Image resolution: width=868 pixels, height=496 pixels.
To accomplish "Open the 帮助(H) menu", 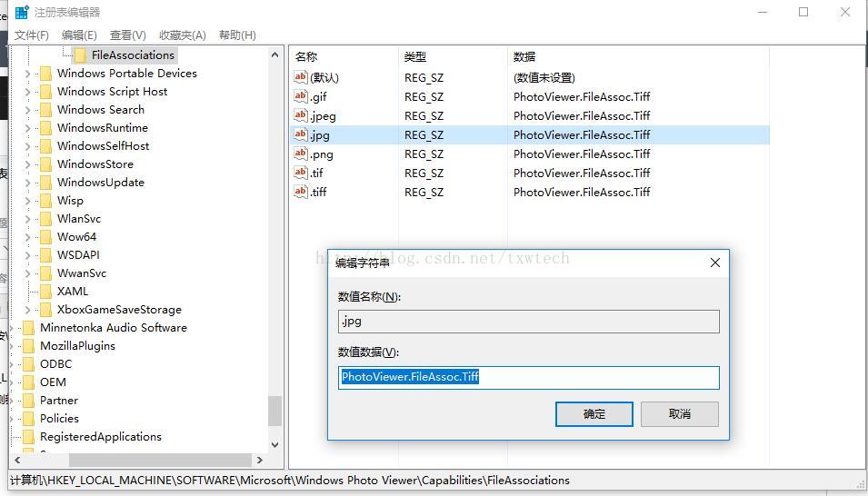I will [237, 35].
